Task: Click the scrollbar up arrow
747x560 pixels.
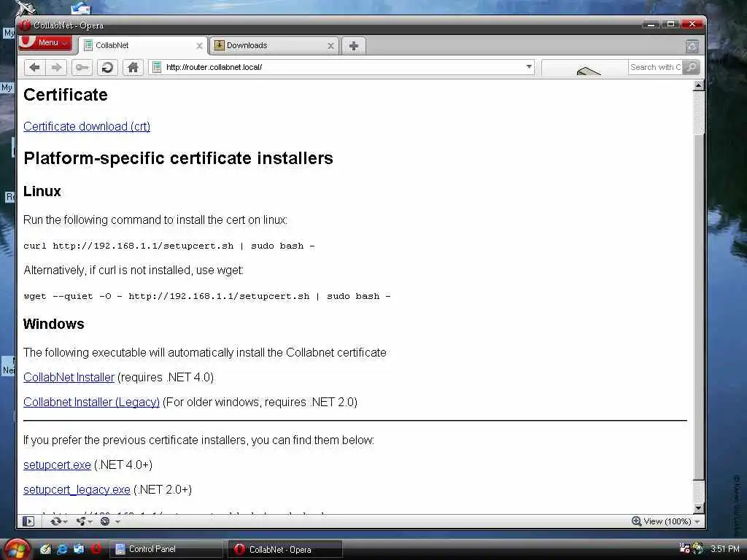Action: tap(698, 86)
